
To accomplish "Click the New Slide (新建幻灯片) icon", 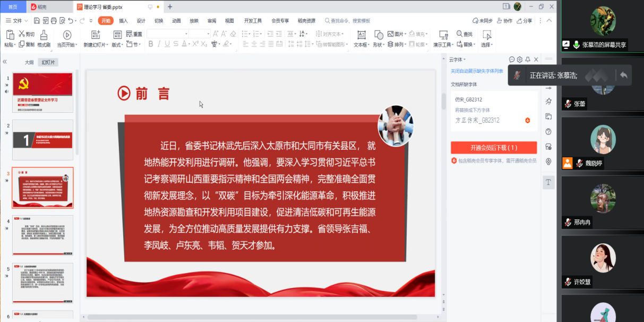I will [x=96, y=35].
